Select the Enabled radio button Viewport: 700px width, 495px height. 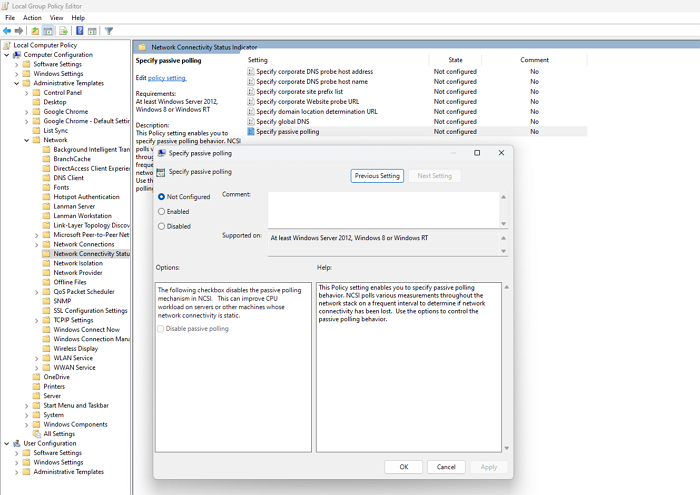coord(162,212)
